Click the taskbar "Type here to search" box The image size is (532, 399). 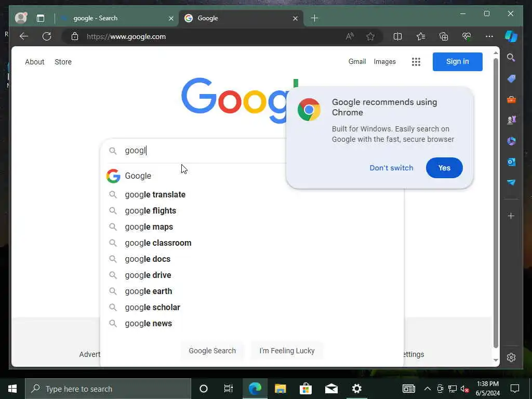(108, 389)
